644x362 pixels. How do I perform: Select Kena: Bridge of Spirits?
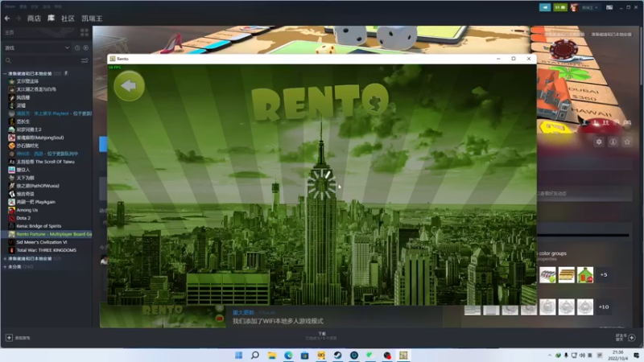[39, 226]
